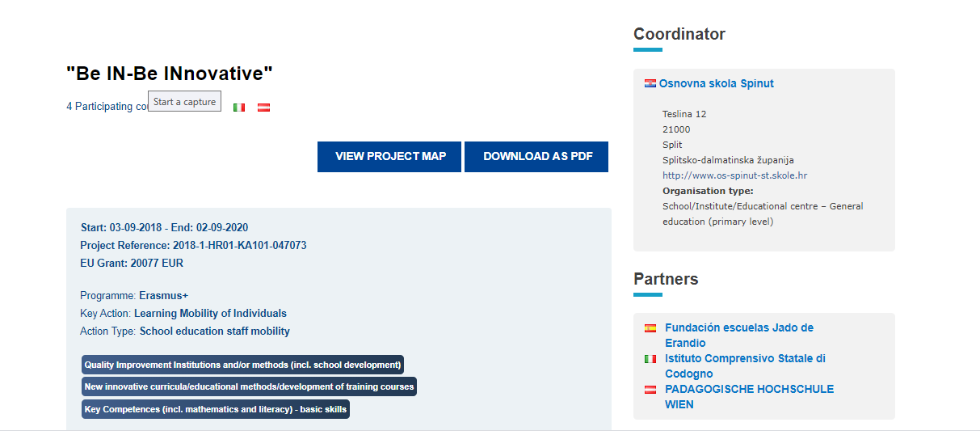Click the Croatian flag next to Osnovna skola Spinut
The height and width of the screenshot is (435, 980).
tap(650, 83)
